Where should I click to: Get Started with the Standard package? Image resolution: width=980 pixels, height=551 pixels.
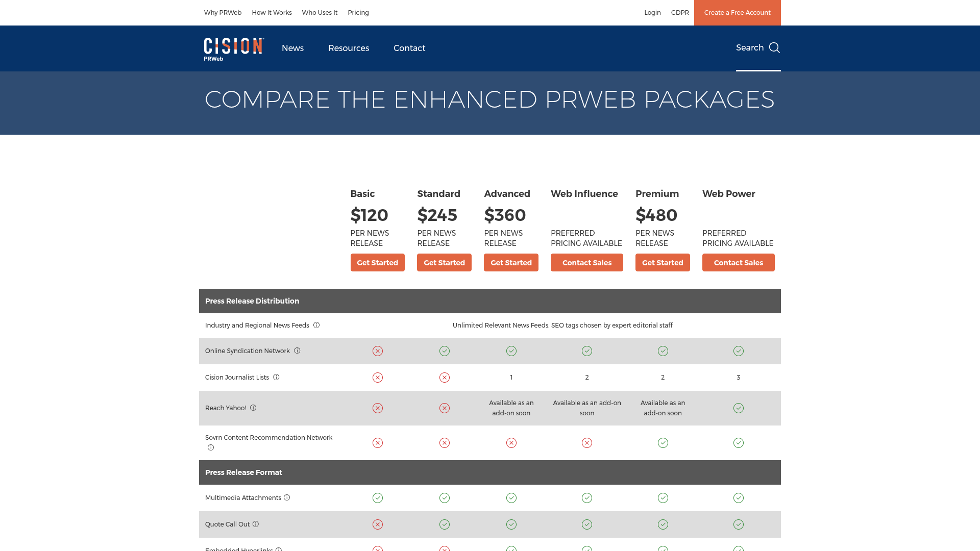[x=444, y=263]
